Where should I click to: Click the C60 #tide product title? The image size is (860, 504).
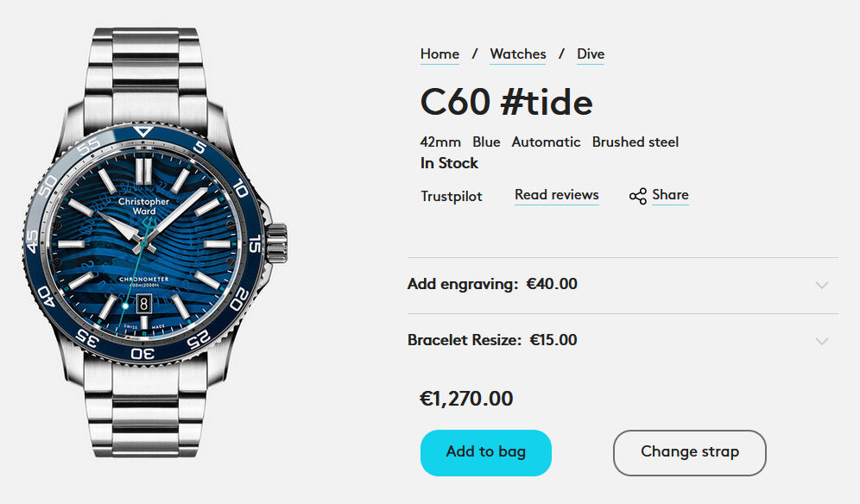(x=506, y=103)
